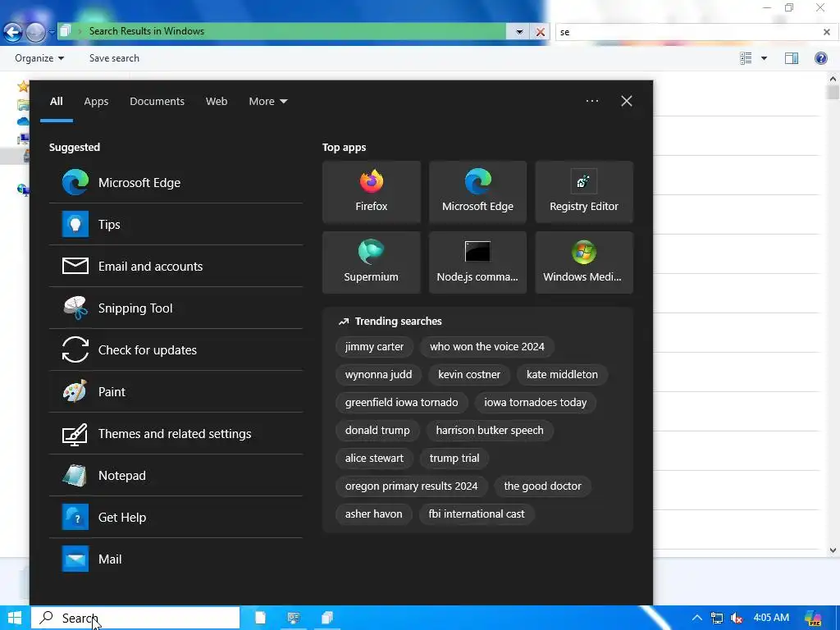Expand the address bar history dropdown
This screenshot has height=630, width=840.
[519, 32]
